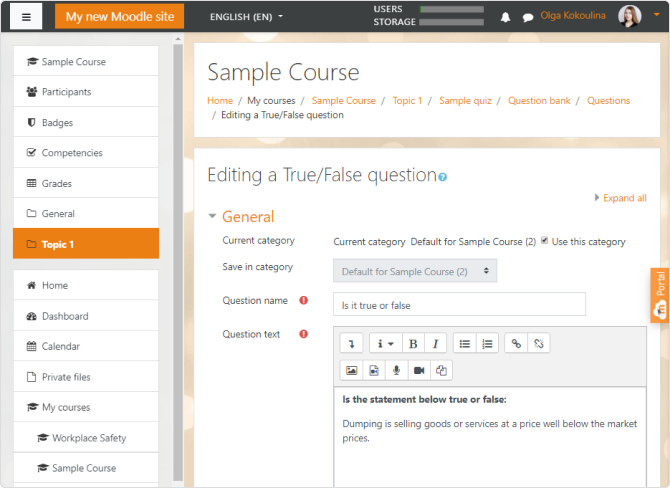
Task: Click the Question name input field
Action: (x=459, y=305)
